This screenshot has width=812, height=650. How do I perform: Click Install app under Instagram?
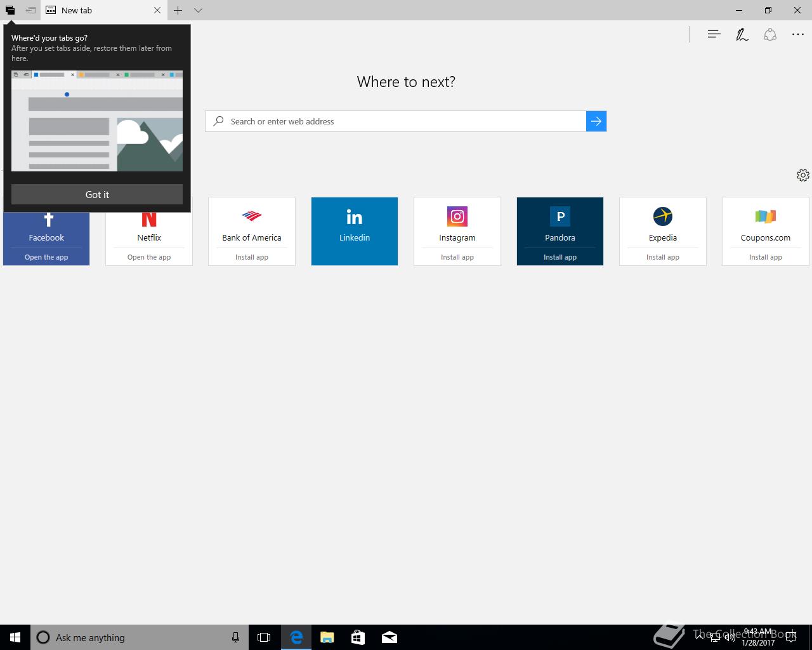pyautogui.click(x=457, y=257)
